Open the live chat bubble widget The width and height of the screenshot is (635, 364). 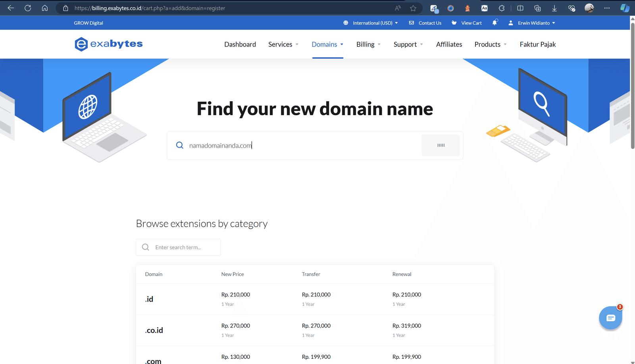pyautogui.click(x=610, y=318)
